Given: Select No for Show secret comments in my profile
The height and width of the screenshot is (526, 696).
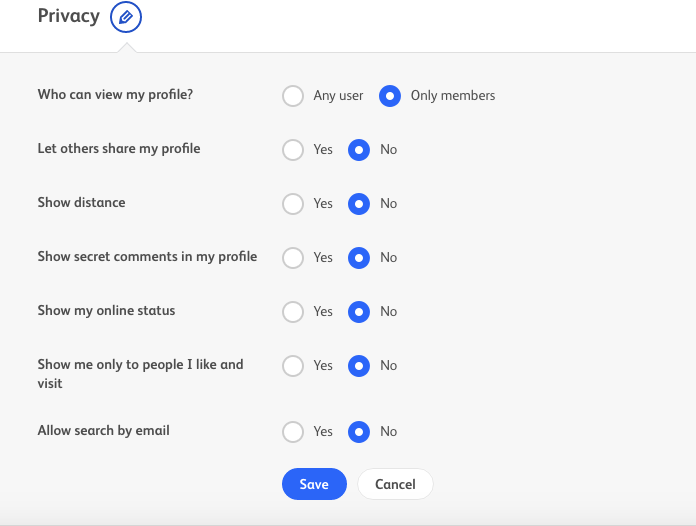Looking at the screenshot, I should click(x=359, y=258).
